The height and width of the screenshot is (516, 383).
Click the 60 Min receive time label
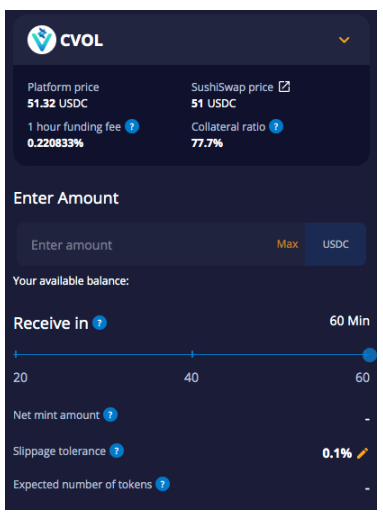click(349, 321)
